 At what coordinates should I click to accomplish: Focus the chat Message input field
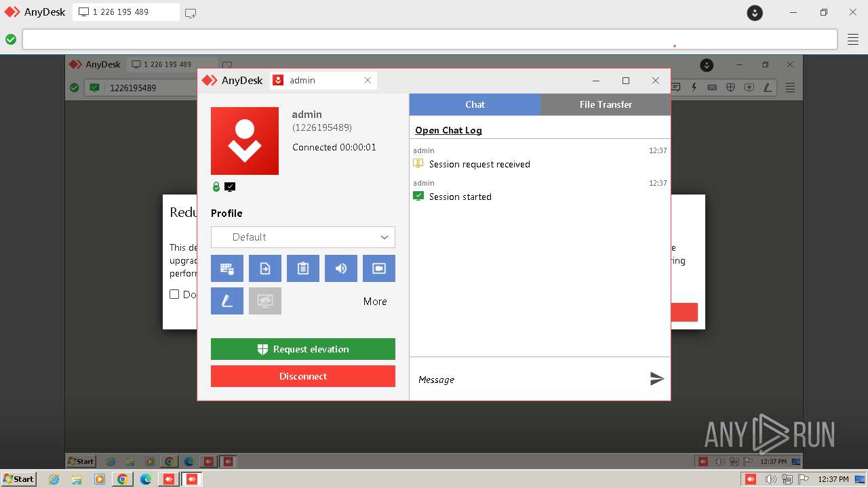(529, 380)
